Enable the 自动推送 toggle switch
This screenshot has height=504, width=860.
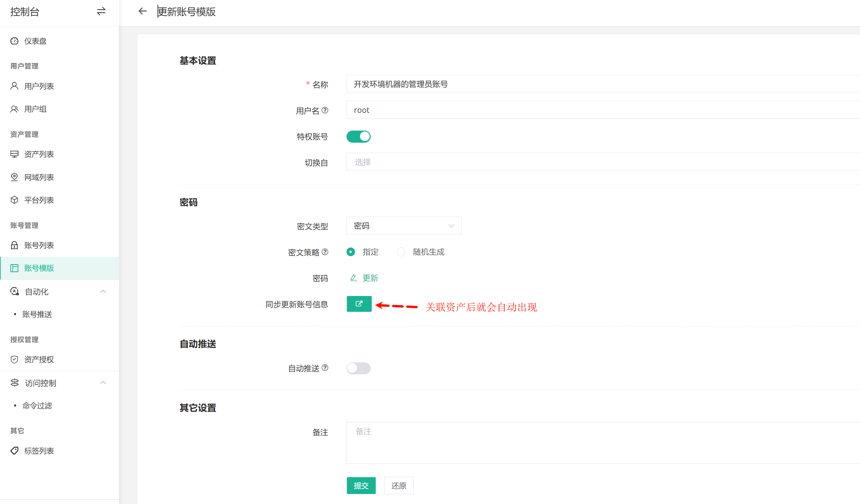358,368
